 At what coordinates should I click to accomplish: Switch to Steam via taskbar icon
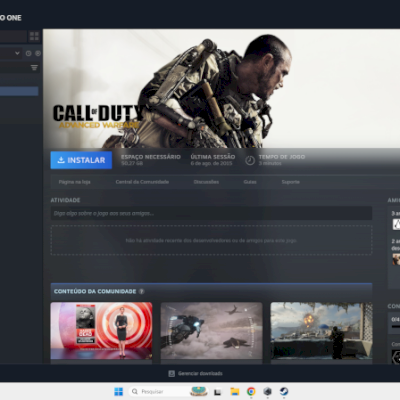[x=284, y=392]
